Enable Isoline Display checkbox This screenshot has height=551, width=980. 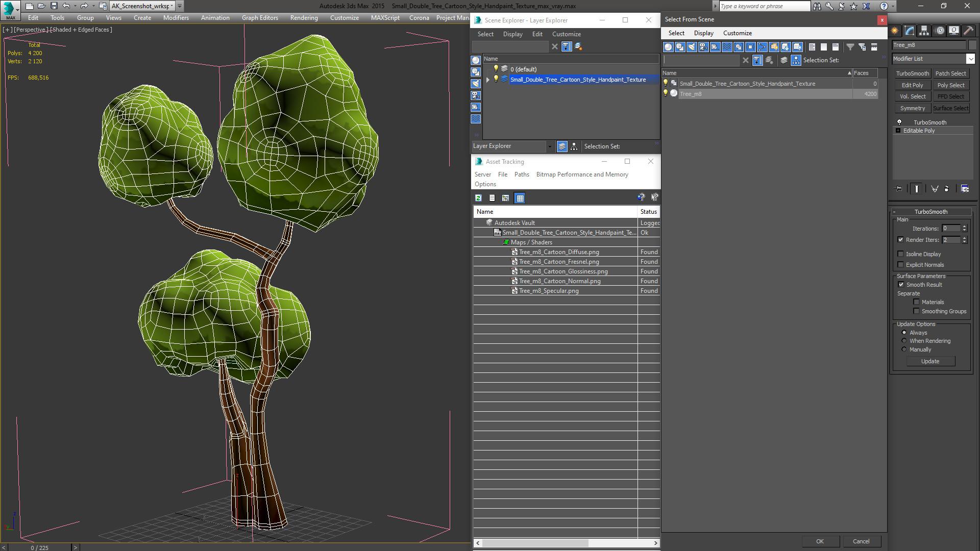point(901,254)
